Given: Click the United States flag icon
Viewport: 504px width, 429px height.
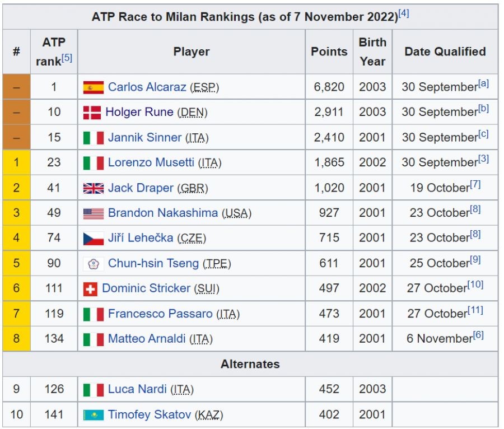Looking at the screenshot, I should click(94, 213).
